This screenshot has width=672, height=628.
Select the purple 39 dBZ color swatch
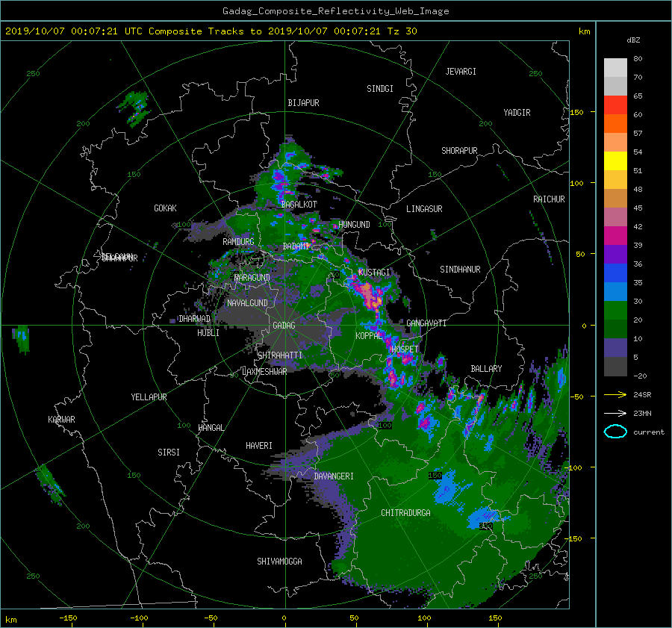[x=615, y=254]
